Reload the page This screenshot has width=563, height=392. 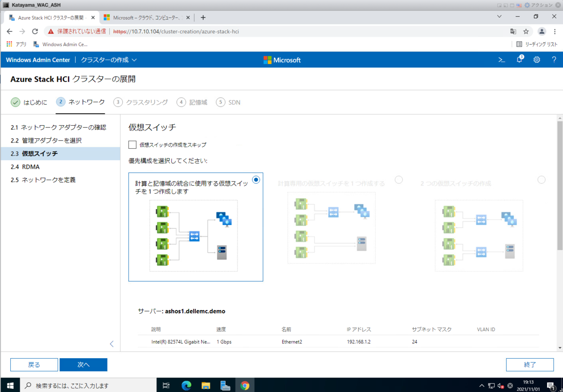tap(35, 31)
